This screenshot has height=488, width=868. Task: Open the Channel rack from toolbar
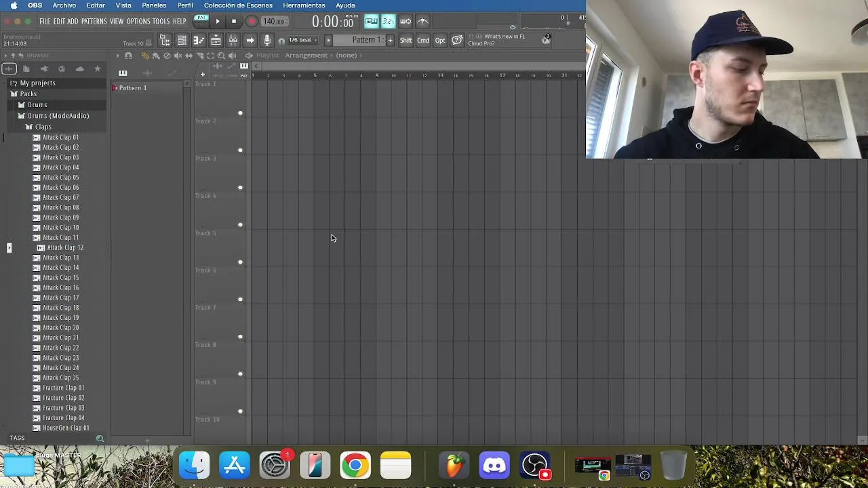click(182, 41)
